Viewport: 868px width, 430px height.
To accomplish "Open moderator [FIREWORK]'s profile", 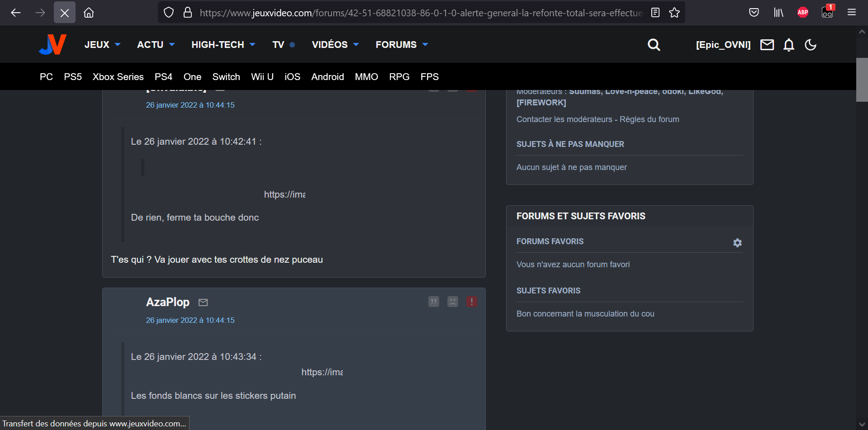I will coord(541,103).
